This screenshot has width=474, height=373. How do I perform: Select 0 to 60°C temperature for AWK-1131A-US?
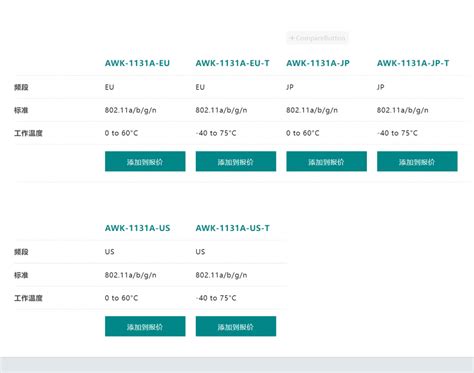point(121,298)
